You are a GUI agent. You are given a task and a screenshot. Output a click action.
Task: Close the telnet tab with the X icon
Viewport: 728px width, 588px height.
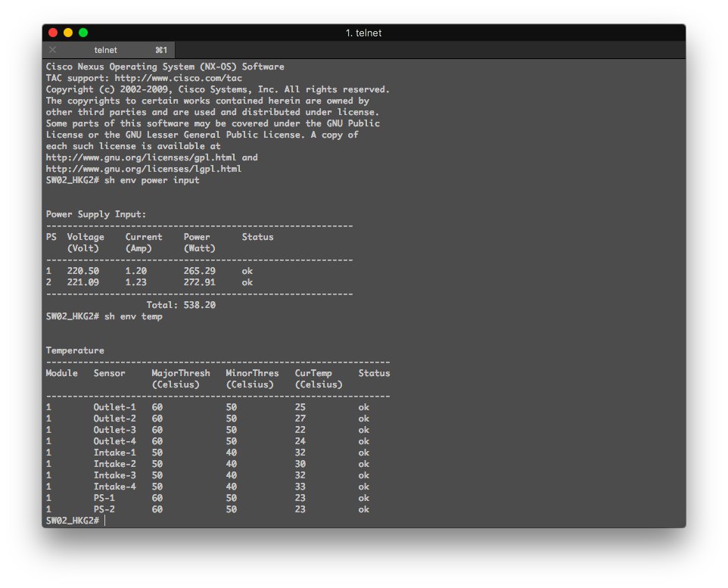tap(52, 50)
